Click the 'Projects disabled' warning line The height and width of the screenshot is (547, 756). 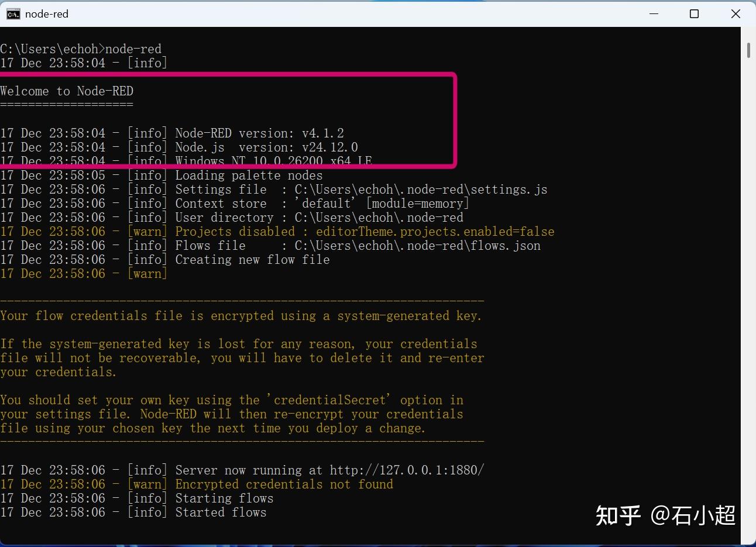point(277,232)
